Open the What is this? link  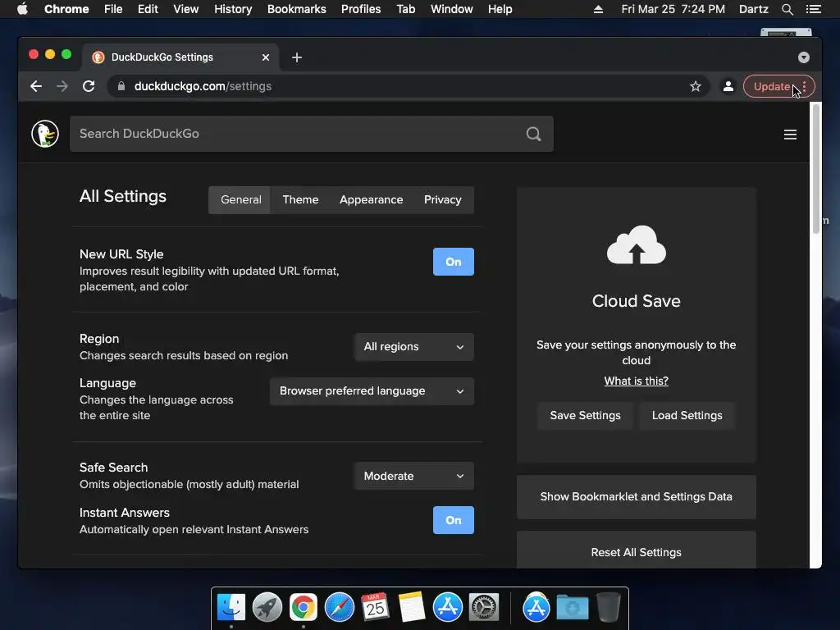(637, 381)
